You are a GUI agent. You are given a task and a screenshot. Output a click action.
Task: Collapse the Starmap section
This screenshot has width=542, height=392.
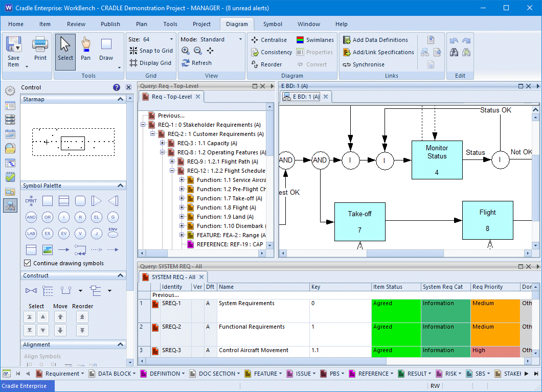pyautogui.click(x=120, y=99)
